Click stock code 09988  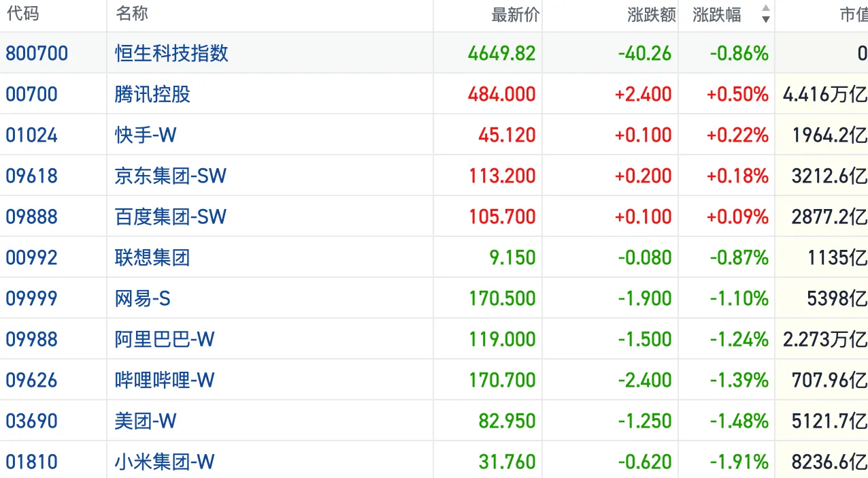pyautogui.click(x=31, y=339)
